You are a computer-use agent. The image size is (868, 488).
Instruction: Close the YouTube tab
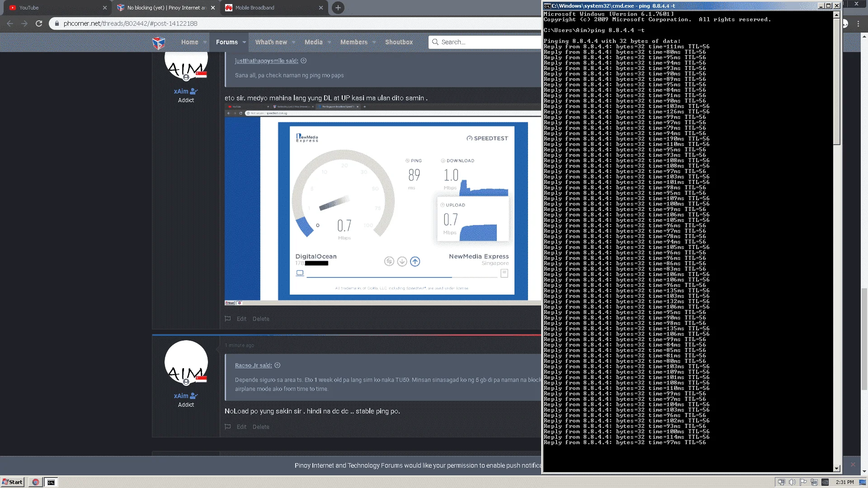pyautogui.click(x=105, y=8)
